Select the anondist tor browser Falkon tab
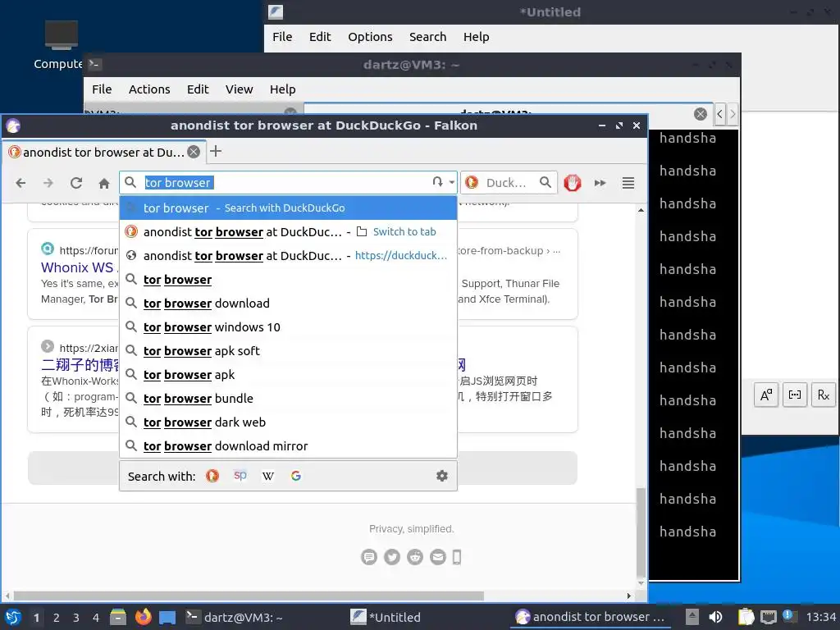 click(104, 152)
